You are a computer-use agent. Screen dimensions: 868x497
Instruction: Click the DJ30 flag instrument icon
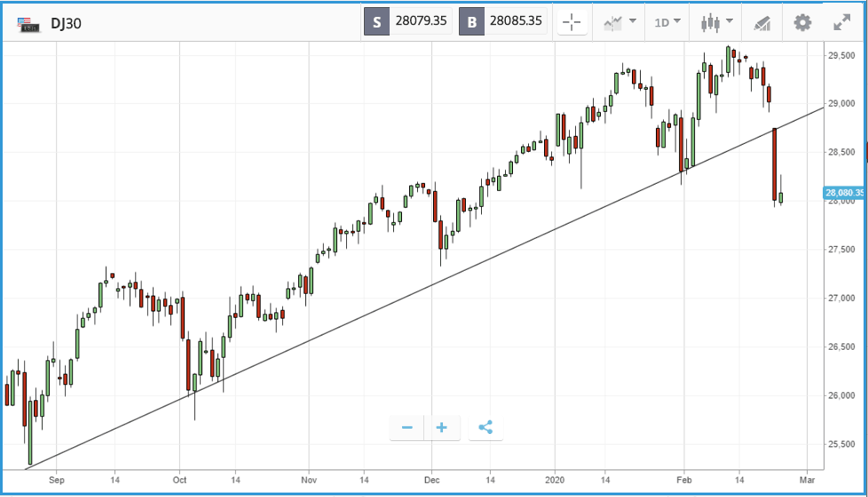coord(28,24)
